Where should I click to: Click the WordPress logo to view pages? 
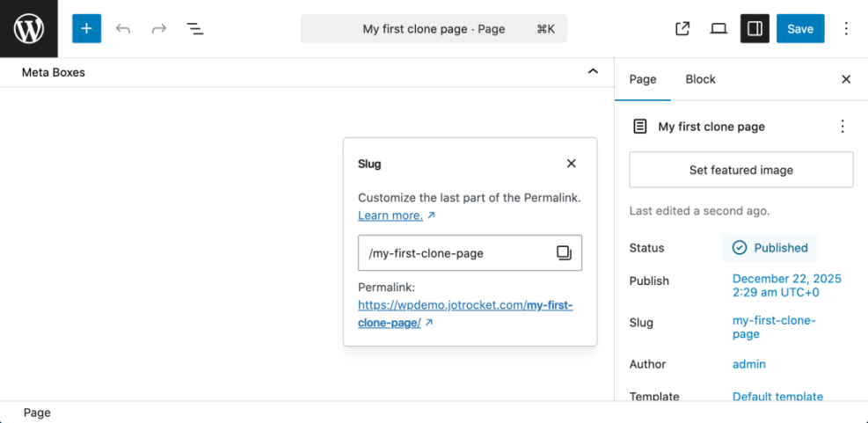pos(29,29)
